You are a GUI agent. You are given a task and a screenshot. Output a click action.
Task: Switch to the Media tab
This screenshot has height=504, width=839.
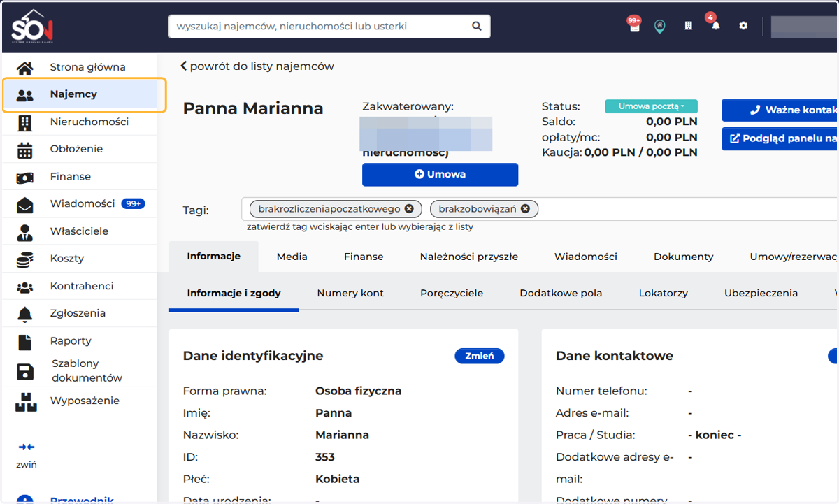pos(292,257)
